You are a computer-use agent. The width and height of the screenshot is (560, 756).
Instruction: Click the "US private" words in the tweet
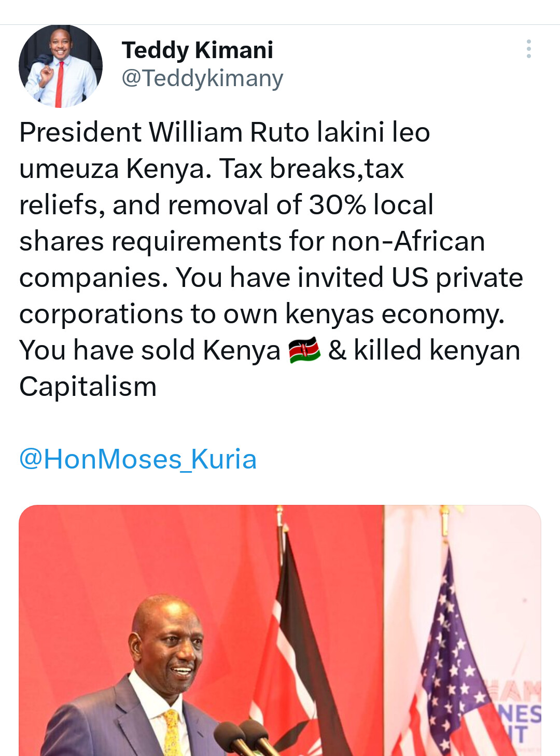pyautogui.click(x=457, y=278)
